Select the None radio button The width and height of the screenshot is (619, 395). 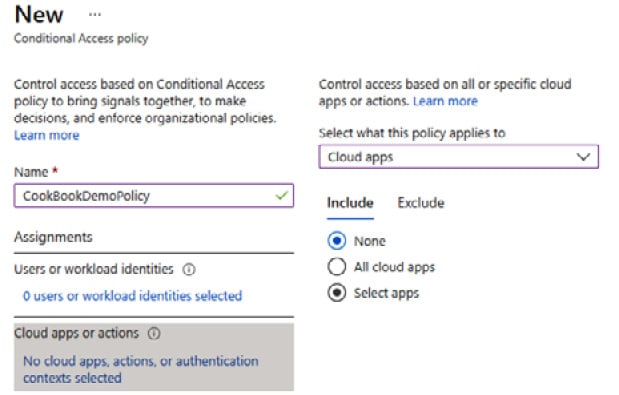337,241
